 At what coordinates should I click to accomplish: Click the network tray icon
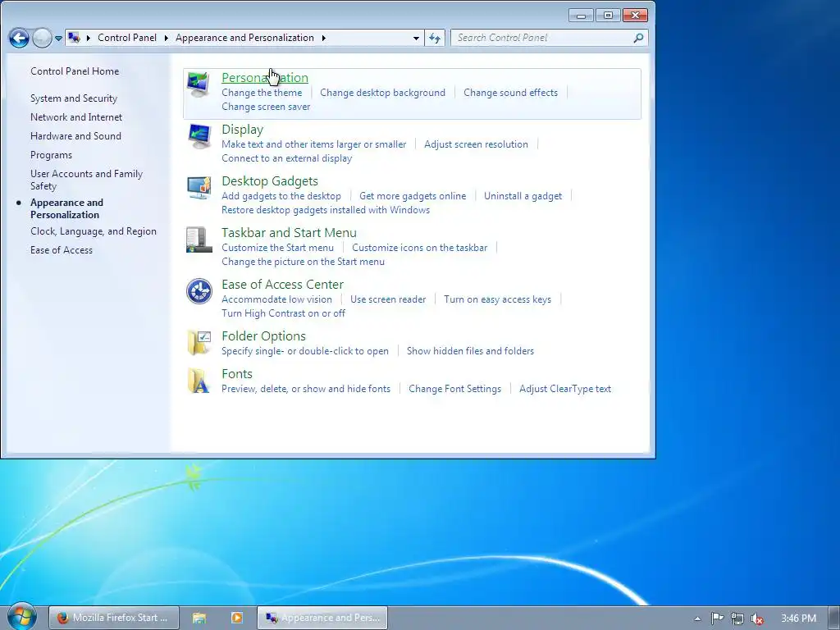[x=737, y=619]
